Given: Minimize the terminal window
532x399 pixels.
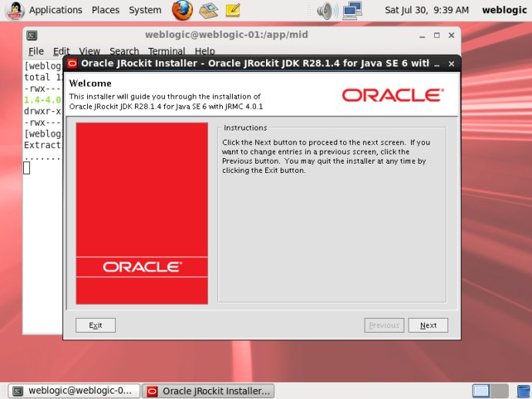Looking at the screenshot, I should pos(422,36).
